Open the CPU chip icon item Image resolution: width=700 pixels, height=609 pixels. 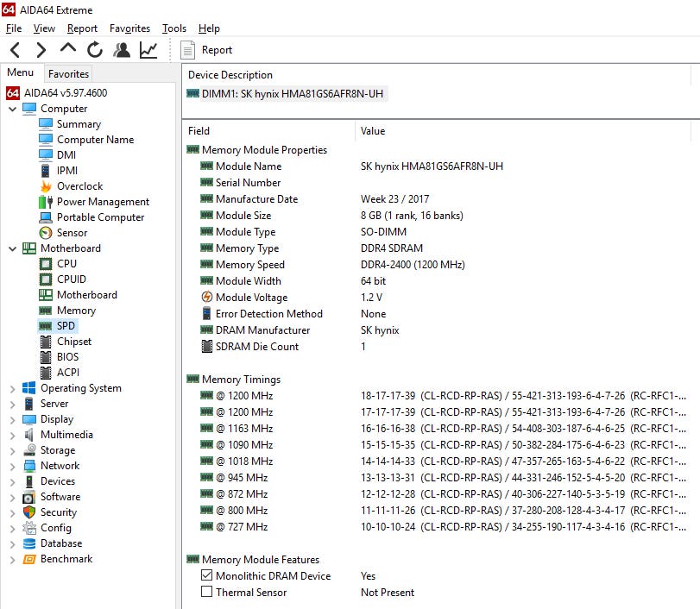click(45, 264)
